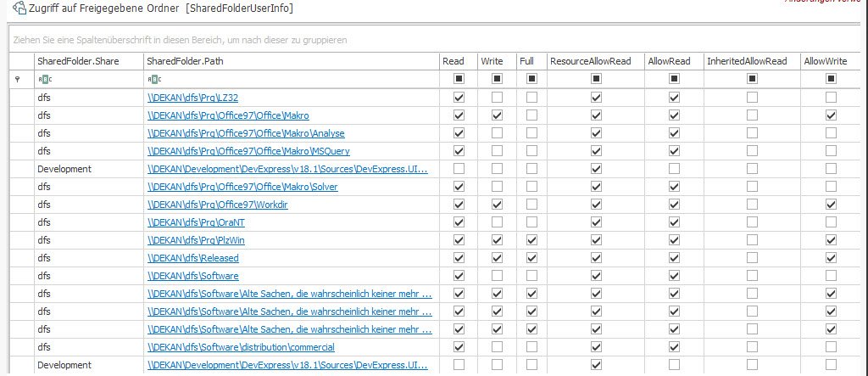This screenshot has width=868, height=376.
Task: Sort by the SharedFolder.Path column header
Action: pyautogui.click(x=288, y=61)
